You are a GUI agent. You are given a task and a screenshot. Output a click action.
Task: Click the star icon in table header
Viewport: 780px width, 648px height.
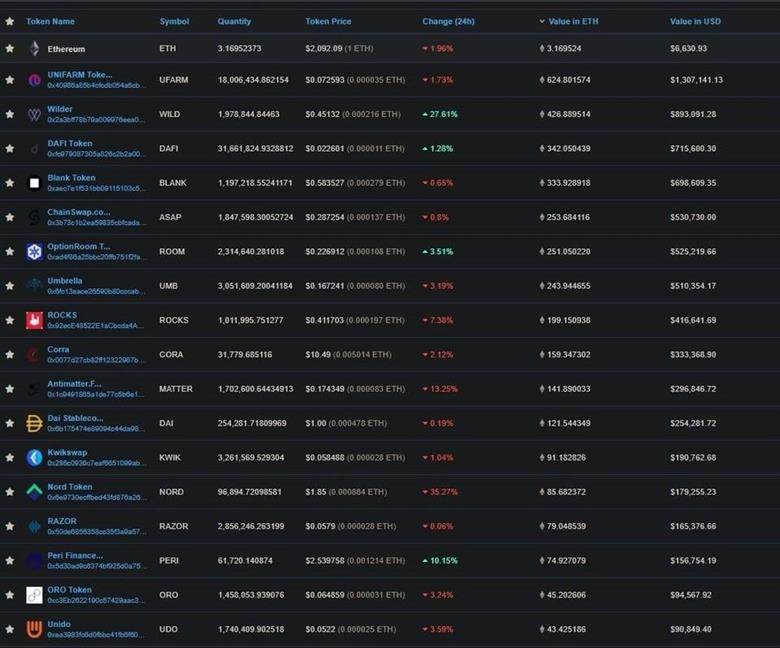coord(9,21)
